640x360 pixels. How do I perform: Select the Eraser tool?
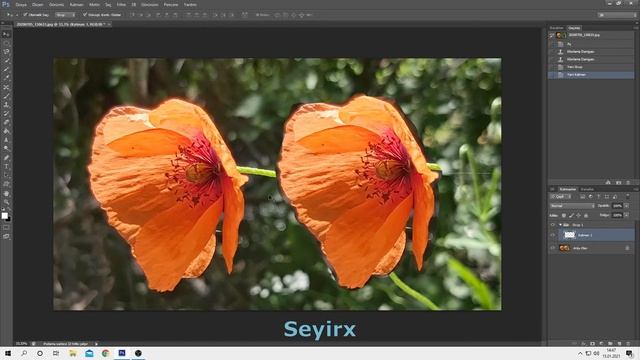tap(6, 122)
